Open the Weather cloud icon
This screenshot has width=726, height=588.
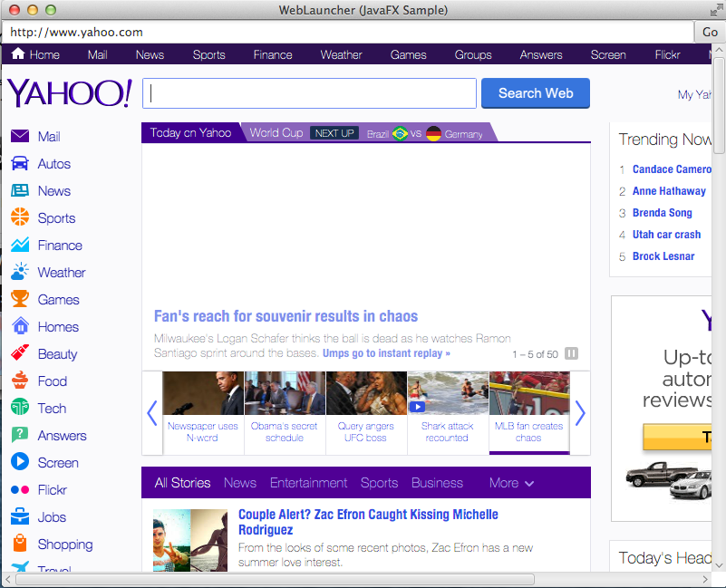click(20, 272)
